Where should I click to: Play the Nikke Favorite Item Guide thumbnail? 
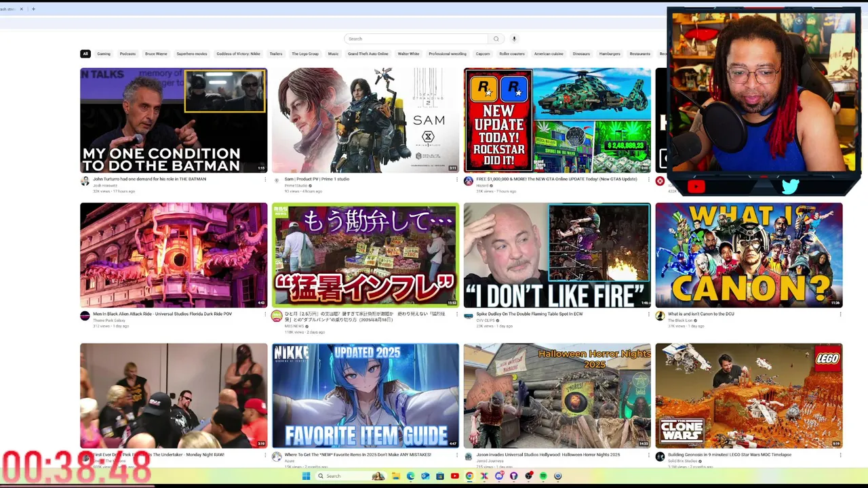[366, 395]
